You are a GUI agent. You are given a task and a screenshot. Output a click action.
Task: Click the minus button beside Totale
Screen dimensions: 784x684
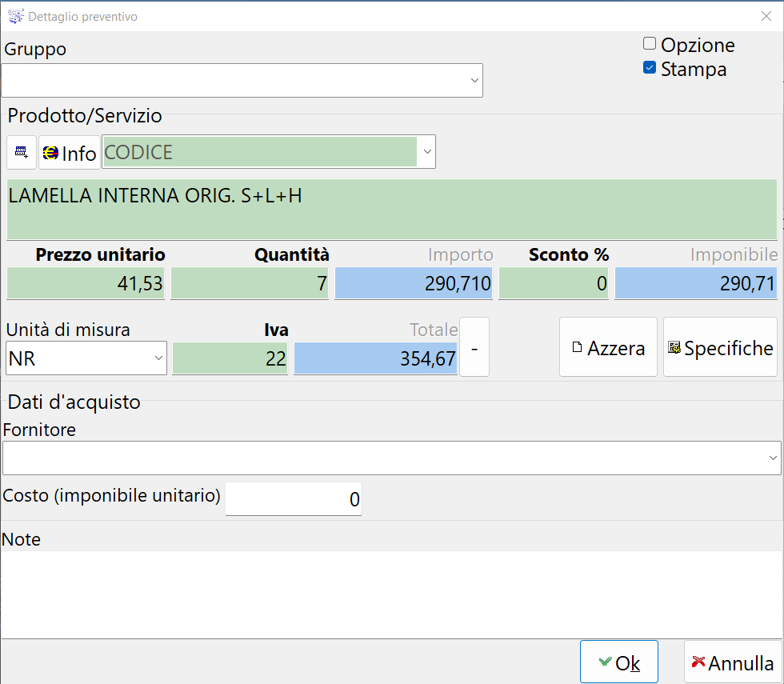pos(474,348)
